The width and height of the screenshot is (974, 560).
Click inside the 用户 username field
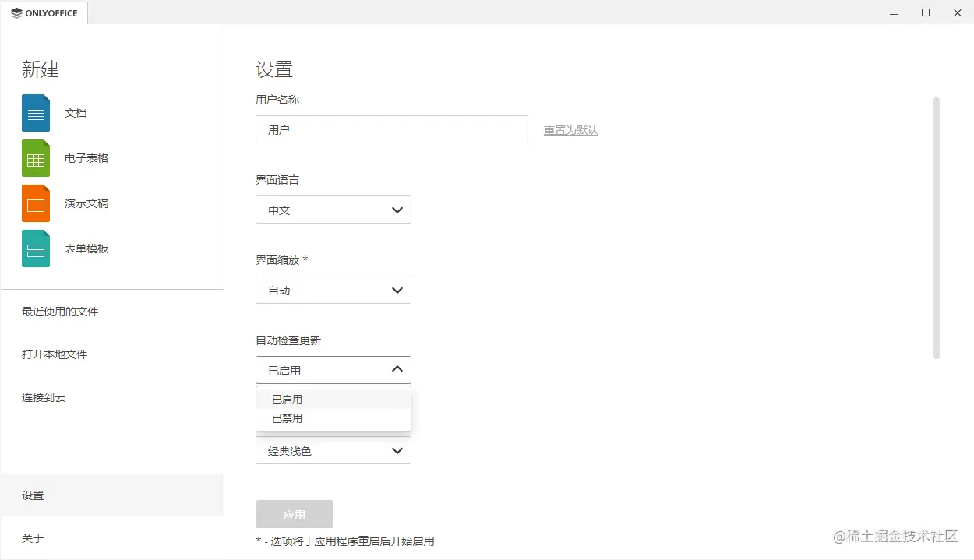coord(391,129)
